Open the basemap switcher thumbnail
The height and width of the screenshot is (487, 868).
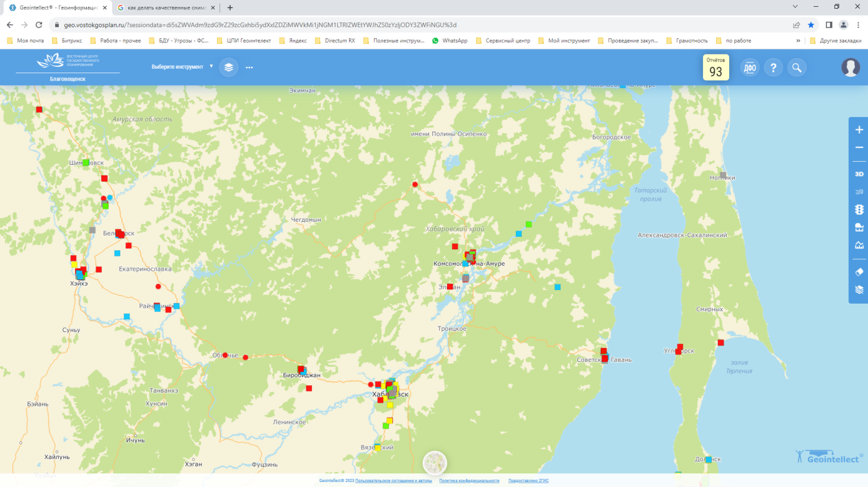click(x=435, y=463)
